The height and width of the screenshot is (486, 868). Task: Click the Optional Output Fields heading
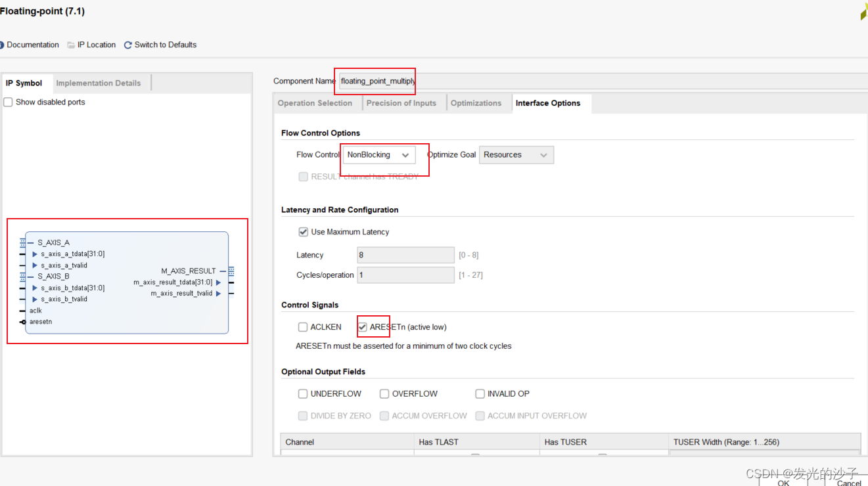(x=323, y=372)
